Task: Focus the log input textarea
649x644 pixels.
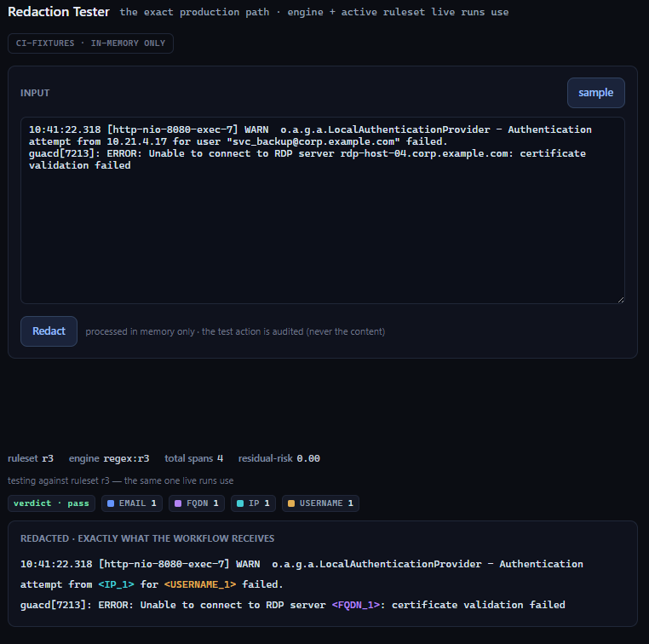Action: (323, 210)
